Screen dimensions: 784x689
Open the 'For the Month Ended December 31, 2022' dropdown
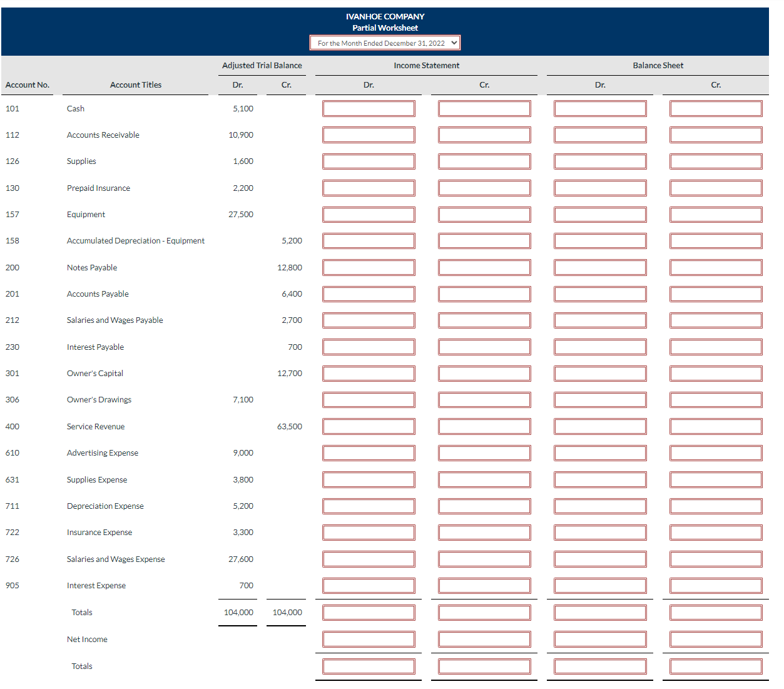(385, 43)
